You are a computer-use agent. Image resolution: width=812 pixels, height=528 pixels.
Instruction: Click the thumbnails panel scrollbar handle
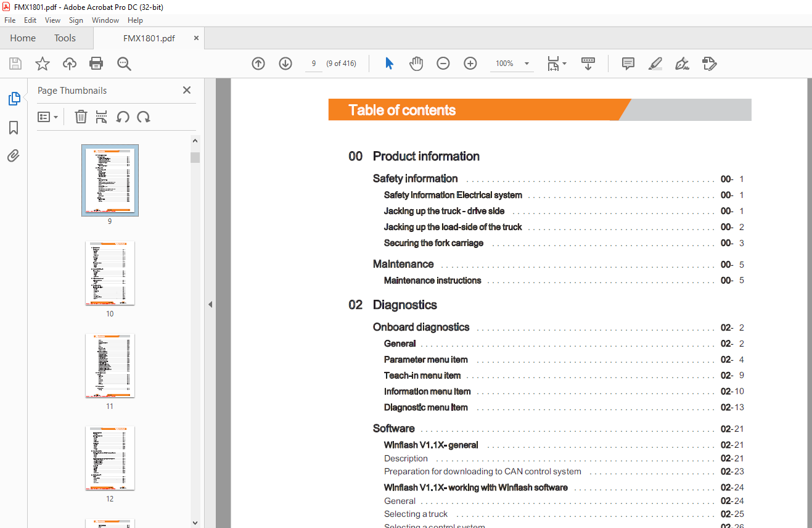[x=195, y=157]
